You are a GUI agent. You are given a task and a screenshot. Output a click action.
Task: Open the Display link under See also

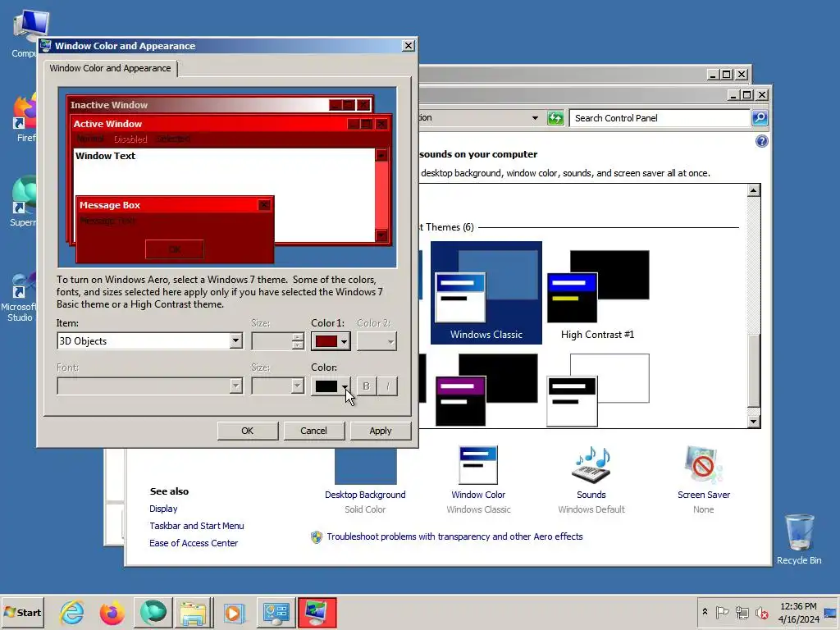click(163, 509)
